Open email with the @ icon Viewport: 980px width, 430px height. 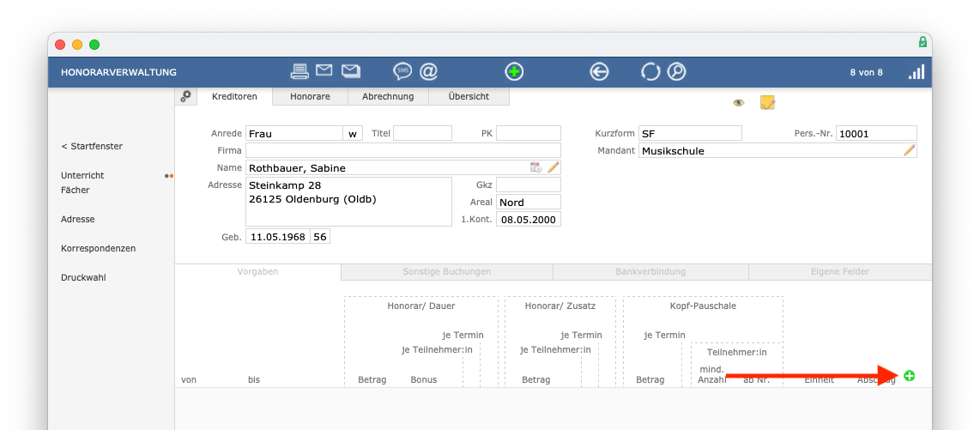click(x=428, y=71)
